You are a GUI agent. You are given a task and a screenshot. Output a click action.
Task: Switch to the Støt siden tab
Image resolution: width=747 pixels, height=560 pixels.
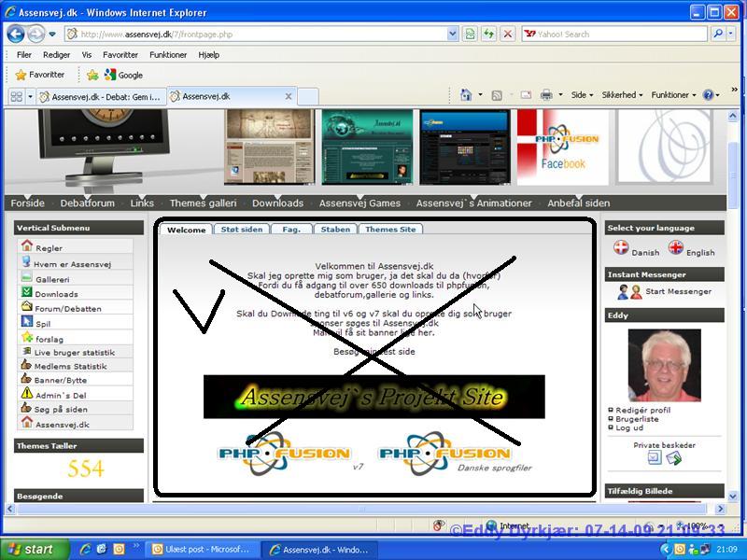[x=242, y=229]
